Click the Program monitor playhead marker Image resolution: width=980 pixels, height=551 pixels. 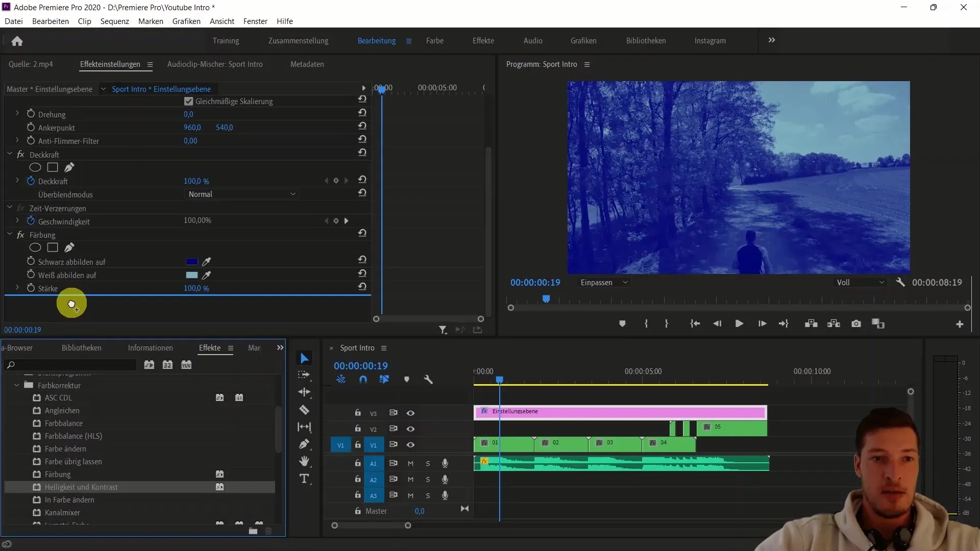pyautogui.click(x=546, y=298)
